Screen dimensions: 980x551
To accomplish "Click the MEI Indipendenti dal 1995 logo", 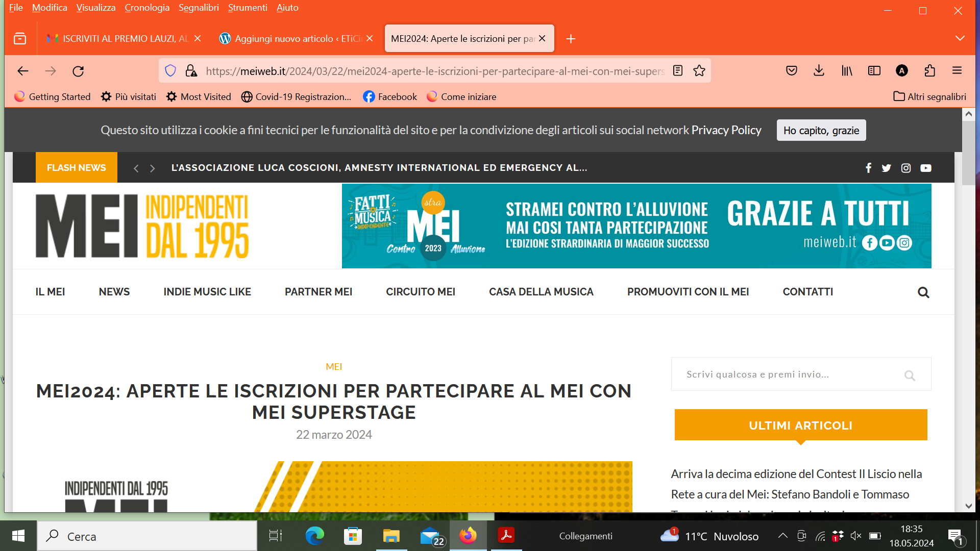I will pos(142,226).
